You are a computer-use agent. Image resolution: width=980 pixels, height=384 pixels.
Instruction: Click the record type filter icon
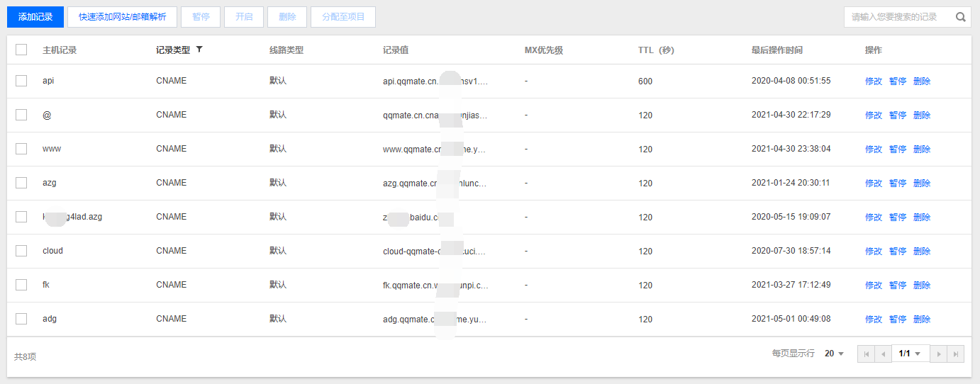coord(199,50)
